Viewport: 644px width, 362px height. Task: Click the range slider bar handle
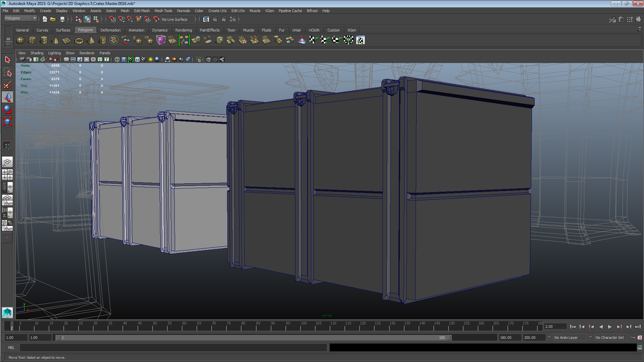(253, 338)
